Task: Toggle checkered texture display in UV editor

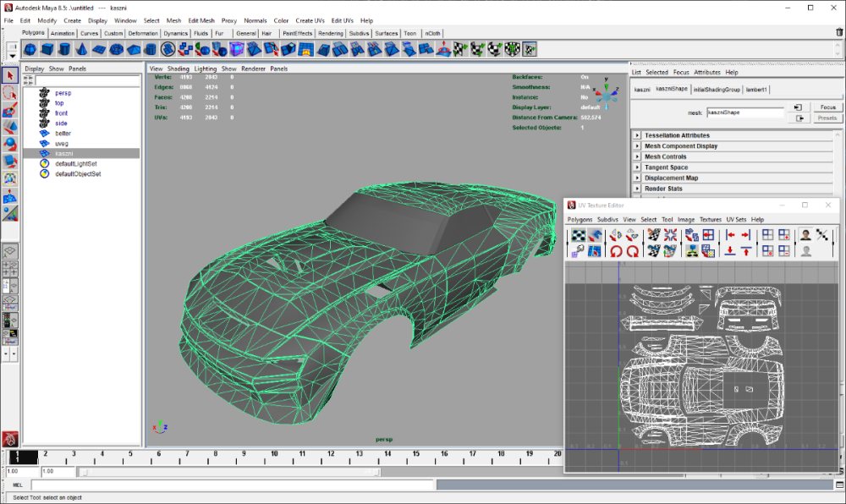Action: (x=578, y=235)
